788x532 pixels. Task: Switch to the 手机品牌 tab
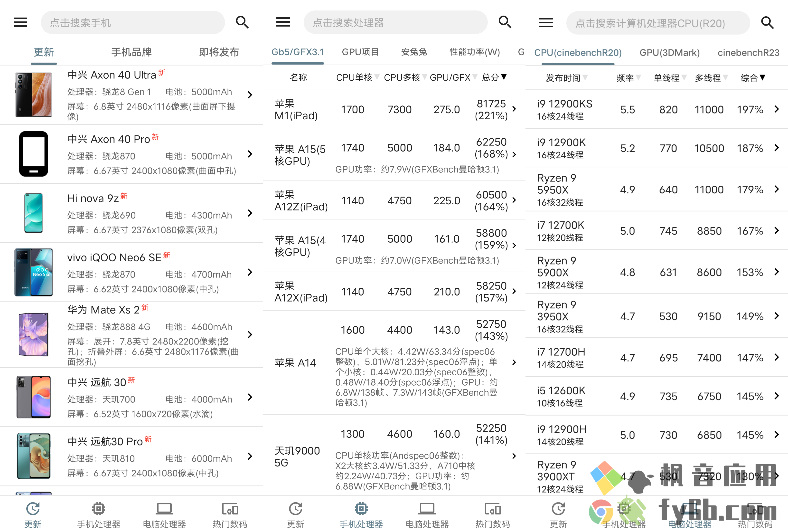click(131, 52)
